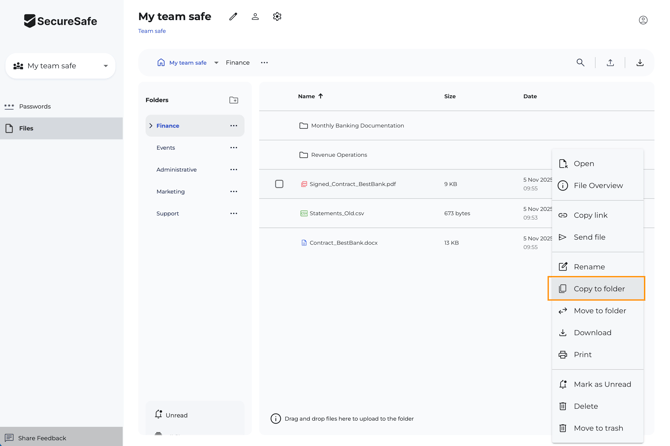This screenshot has height=446, width=670.
Task: Open breadcrumb dropdown arrow after My team safe
Action: coord(216,63)
